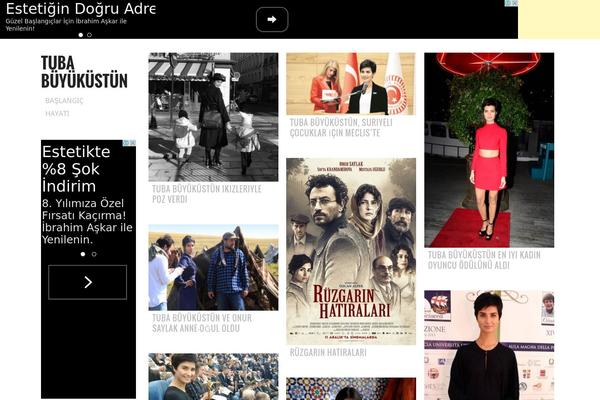This screenshot has width=600, height=400.
Task: Open the black-and-white street photo with children
Action: click(214, 117)
